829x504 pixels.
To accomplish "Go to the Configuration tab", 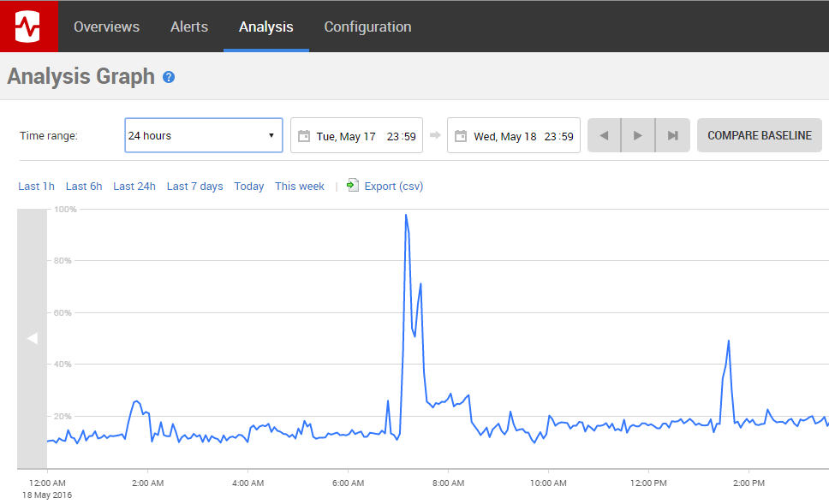I will pyautogui.click(x=367, y=27).
